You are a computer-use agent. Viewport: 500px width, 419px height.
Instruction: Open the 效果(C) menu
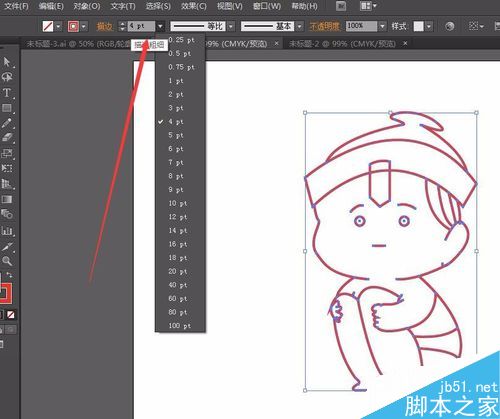(x=194, y=6)
